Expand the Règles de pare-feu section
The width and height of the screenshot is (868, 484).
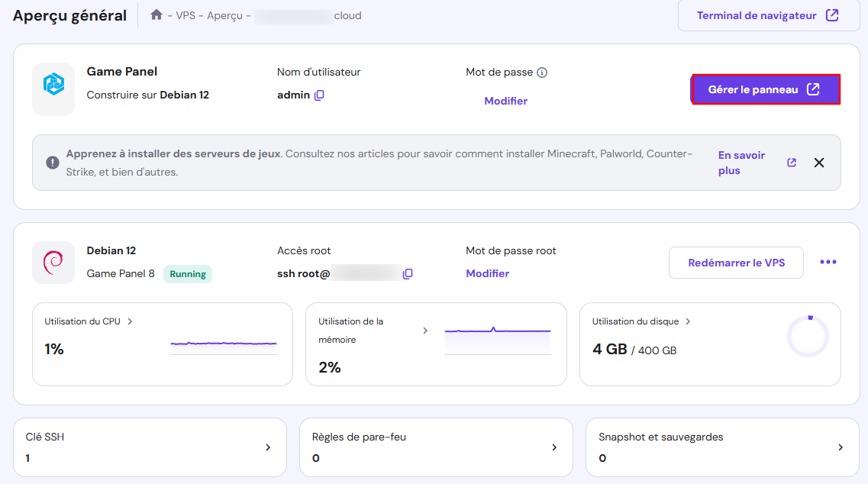point(553,447)
